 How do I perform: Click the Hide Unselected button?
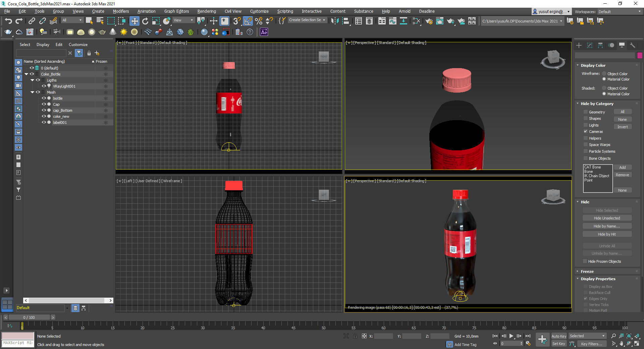[x=607, y=218]
